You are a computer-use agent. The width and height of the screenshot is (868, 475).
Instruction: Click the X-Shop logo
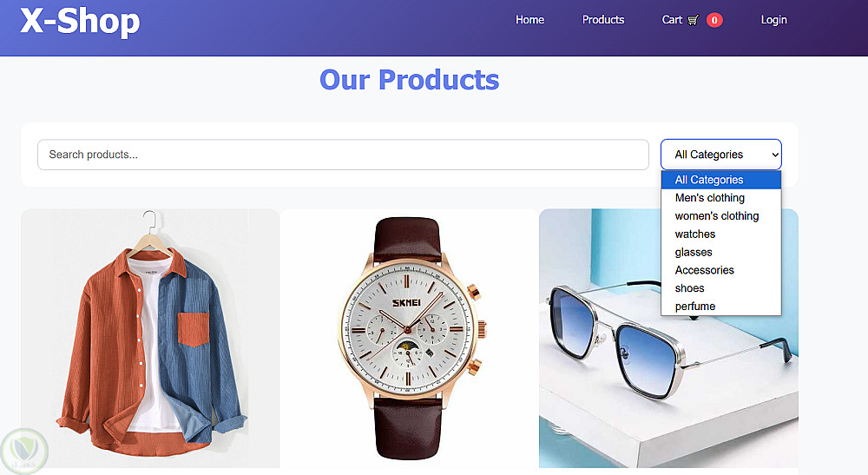pos(80,21)
